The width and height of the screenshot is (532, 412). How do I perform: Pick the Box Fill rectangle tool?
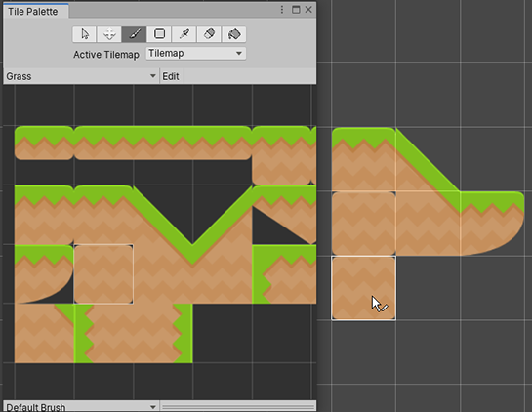159,34
